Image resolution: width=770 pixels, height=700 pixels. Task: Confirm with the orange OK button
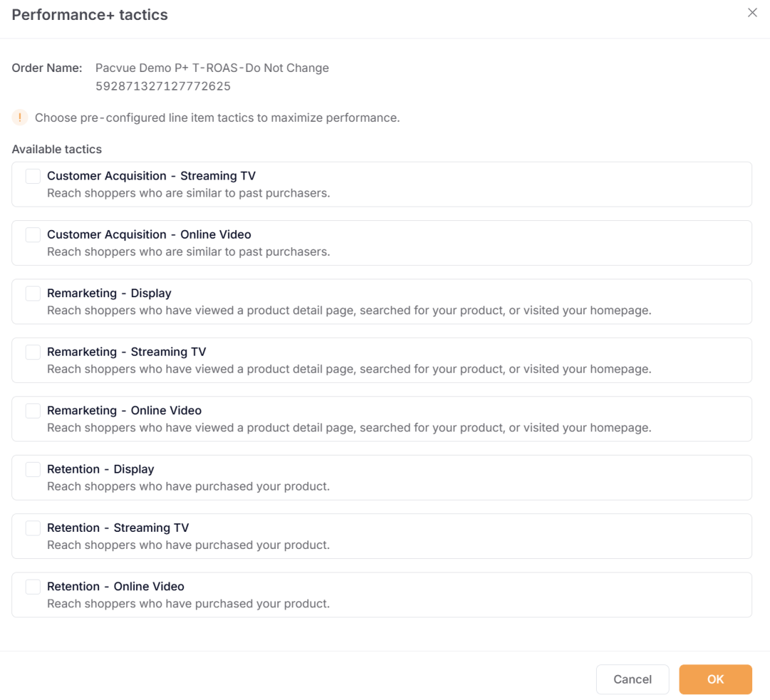click(x=715, y=679)
